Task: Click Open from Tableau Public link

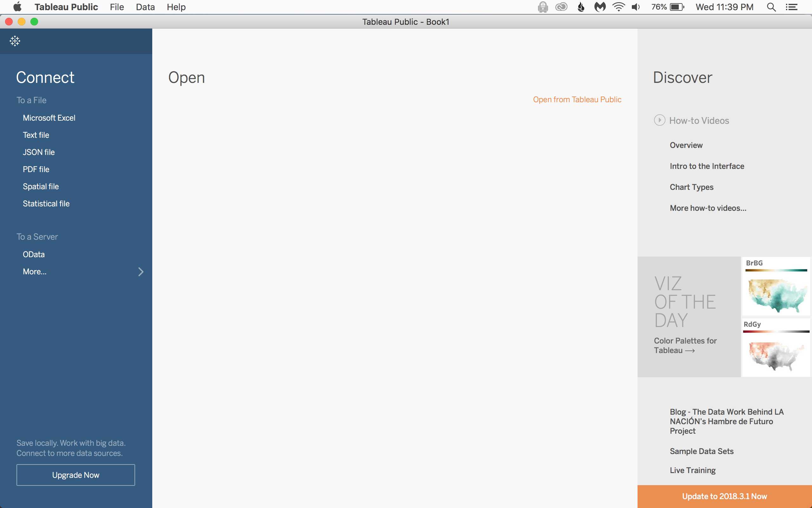Action: (577, 99)
